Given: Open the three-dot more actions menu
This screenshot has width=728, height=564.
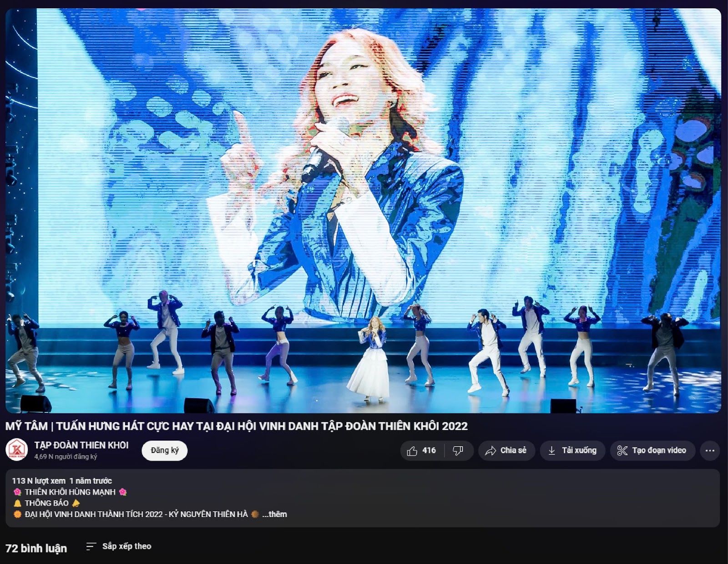Looking at the screenshot, I should tap(710, 451).
